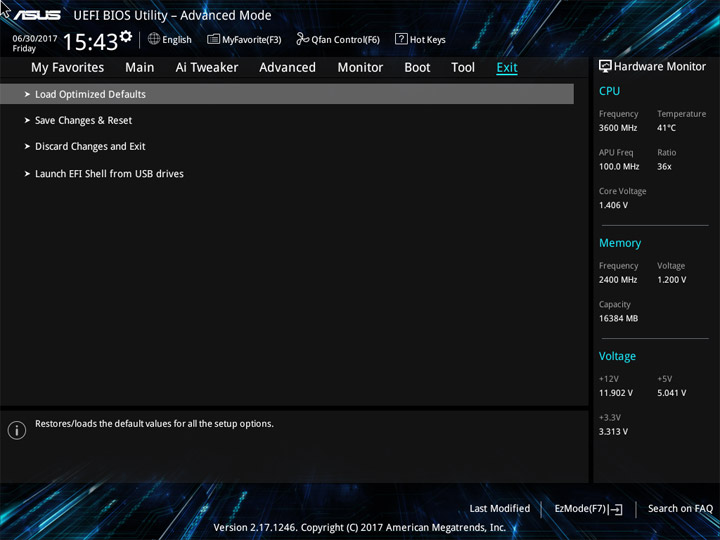This screenshot has height=540, width=720.
Task: Click memory capacity value 16384 MB
Action: pyautogui.click(x=618, y=318)
